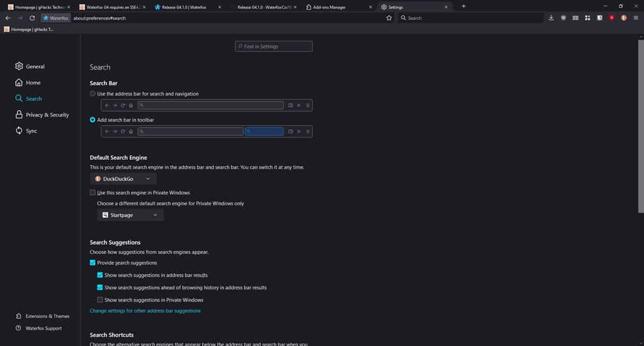Open the DuckDuckGo default search engine dropdown

123,179
